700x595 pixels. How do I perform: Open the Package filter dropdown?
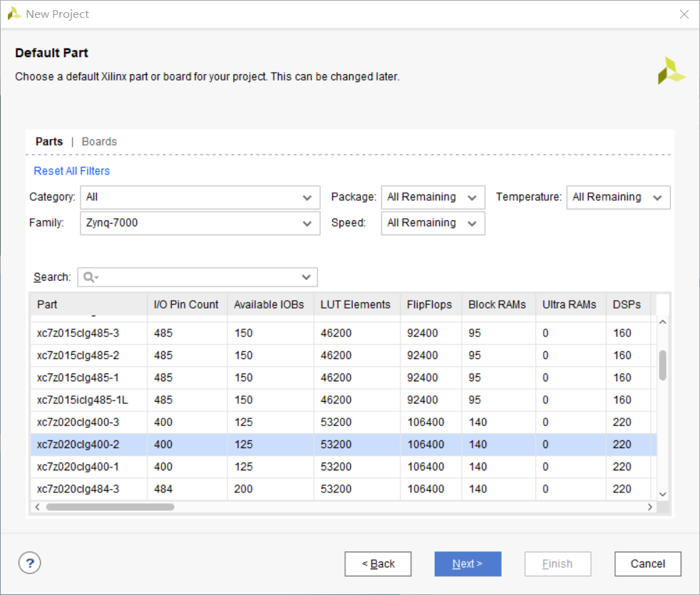pos(433,197)
